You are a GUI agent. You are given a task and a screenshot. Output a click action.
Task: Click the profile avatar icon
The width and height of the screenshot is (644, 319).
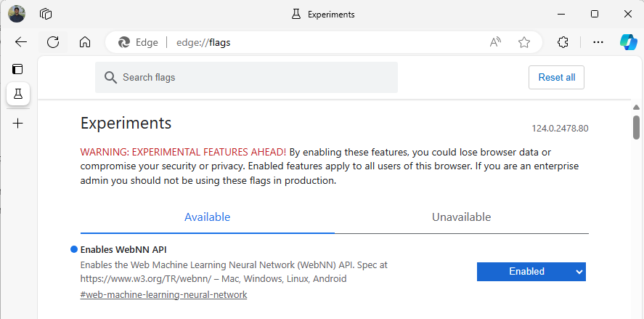(x=17, y=14)
